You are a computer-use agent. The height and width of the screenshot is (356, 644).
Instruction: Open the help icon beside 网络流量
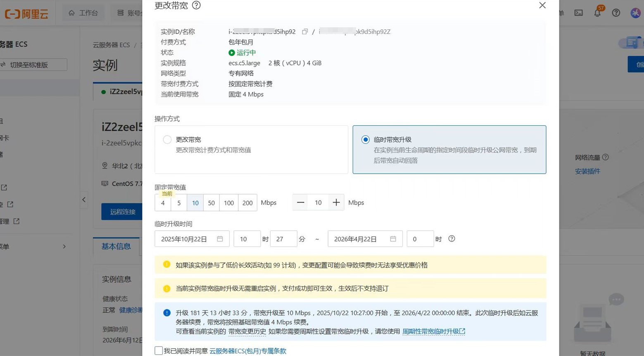tap(606, 157)
